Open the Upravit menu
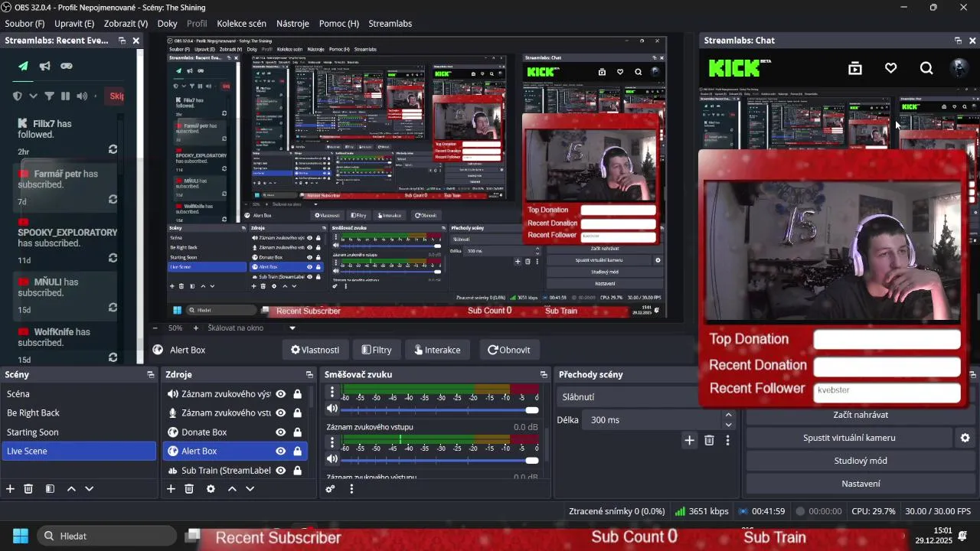Viewport: 980px width, 551px height. 74,24
